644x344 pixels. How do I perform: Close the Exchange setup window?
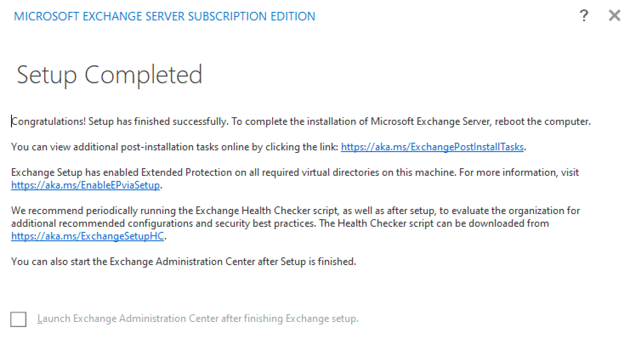(x=614, y=16)
